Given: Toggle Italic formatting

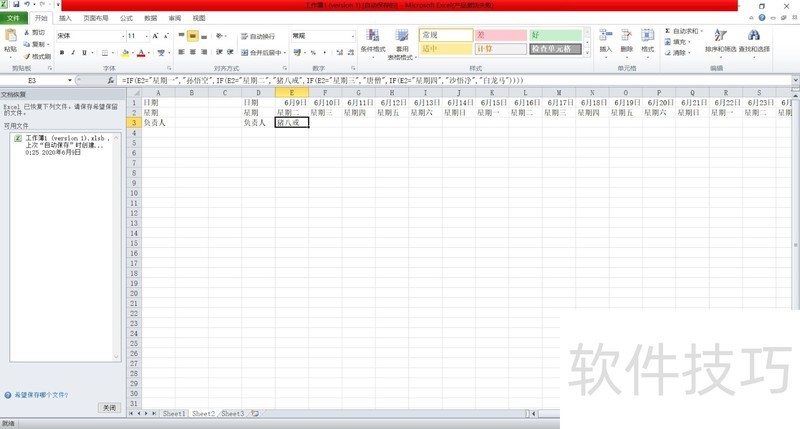Looking at the screenshot, I should (71, 52).
